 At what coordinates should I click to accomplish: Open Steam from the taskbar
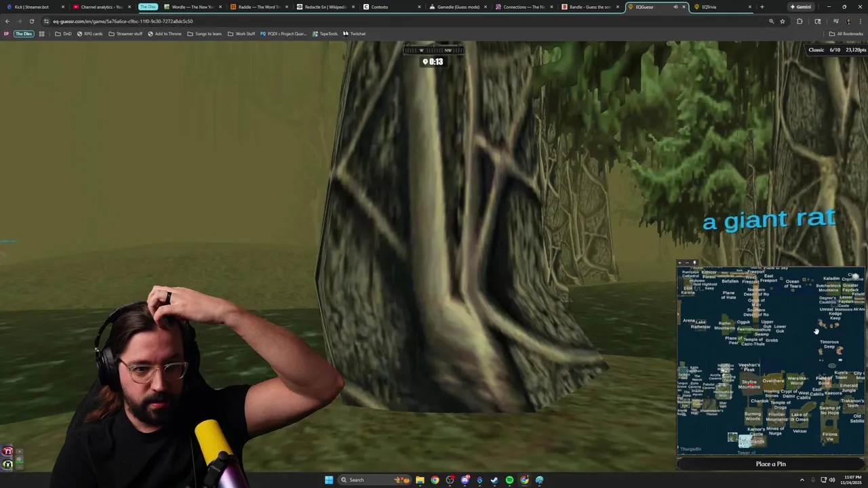(494, 480)
